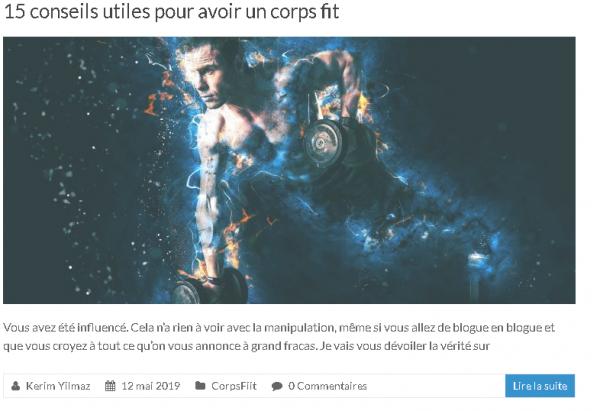Click the folder category icon

point(200,385)
